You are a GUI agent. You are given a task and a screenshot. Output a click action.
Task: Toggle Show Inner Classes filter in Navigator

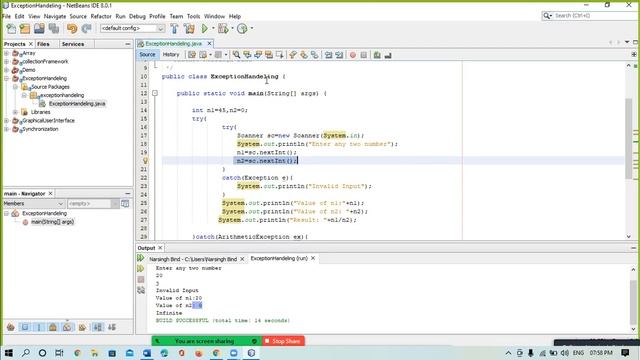tap(67, 327)
